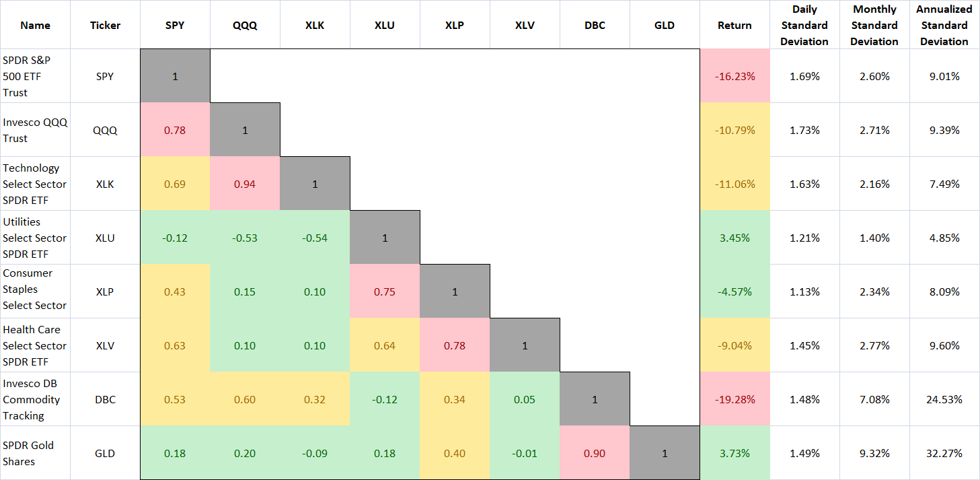The height and width of the screenshot is (480, 980).
Task: Select the -19.28% return cell
Action: click(734, 399)
